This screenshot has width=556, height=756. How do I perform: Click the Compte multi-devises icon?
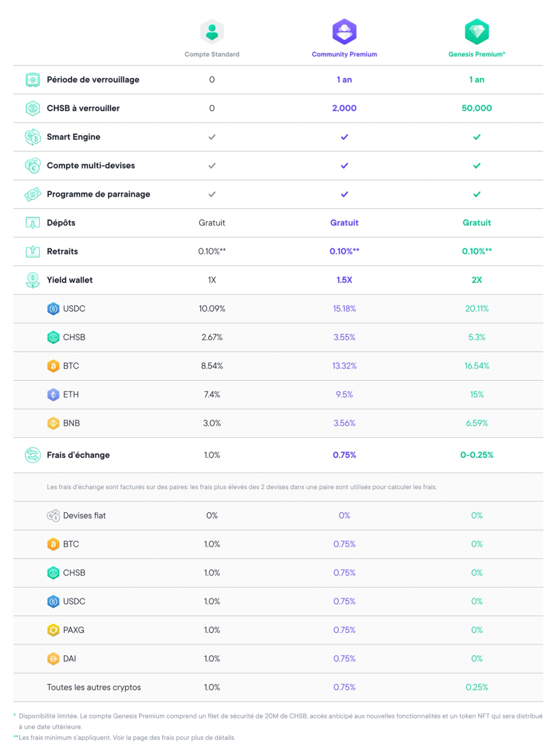pyautogui.click(x=33, y=166)
